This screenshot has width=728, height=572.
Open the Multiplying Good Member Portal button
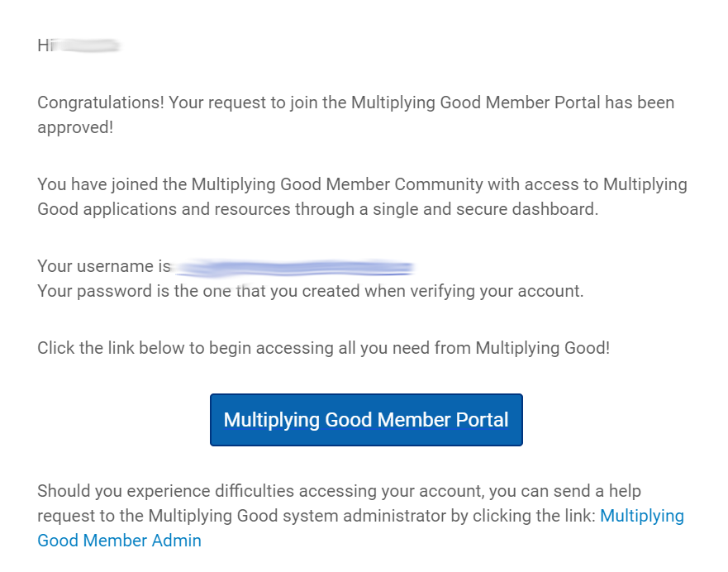tap(366, 420)
